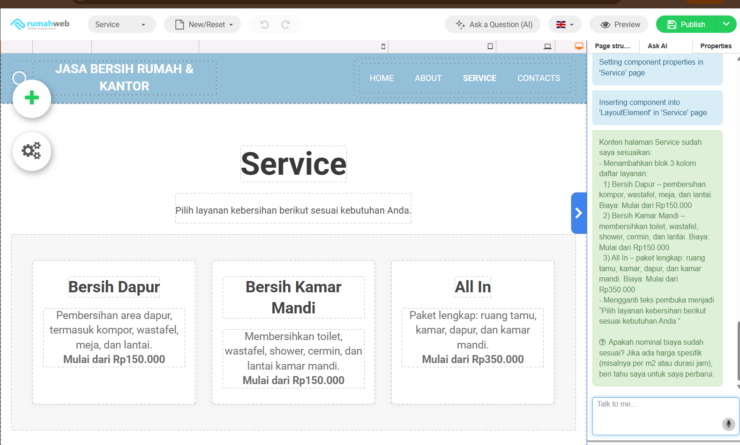Click the redo arrow icon

click(x=286, y=24)
